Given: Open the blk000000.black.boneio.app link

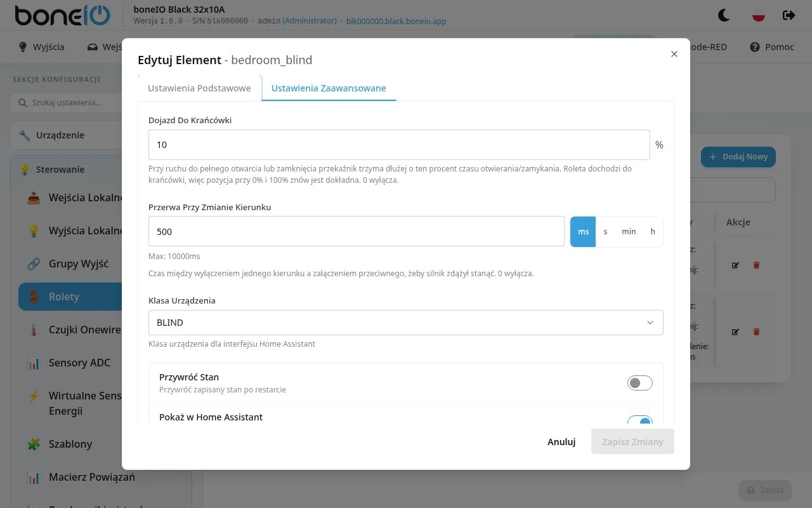Looking at the screenshot, I should coord(396,21).
